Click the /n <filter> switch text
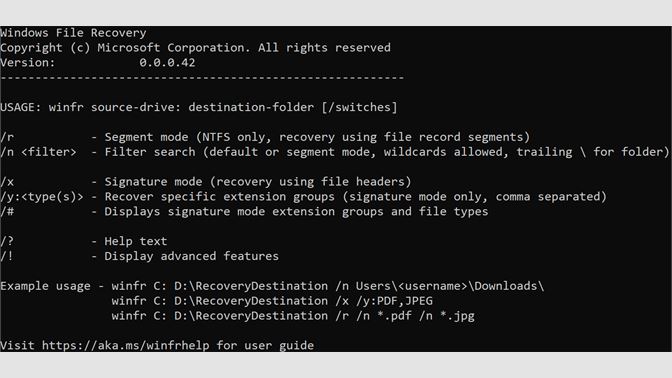This screenshot has height=378, width=672. click(38, 152)
